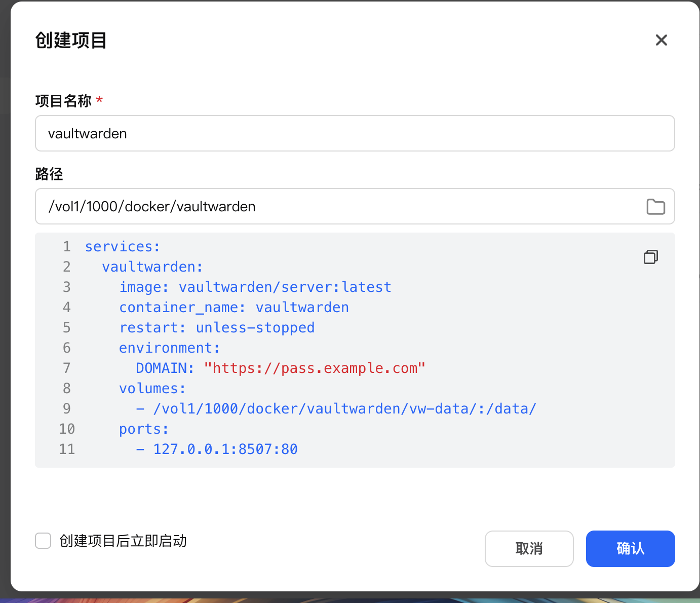The image size is (700, 603).
Task: Click the DOMAIN URL string value
Action: (314, 368)
